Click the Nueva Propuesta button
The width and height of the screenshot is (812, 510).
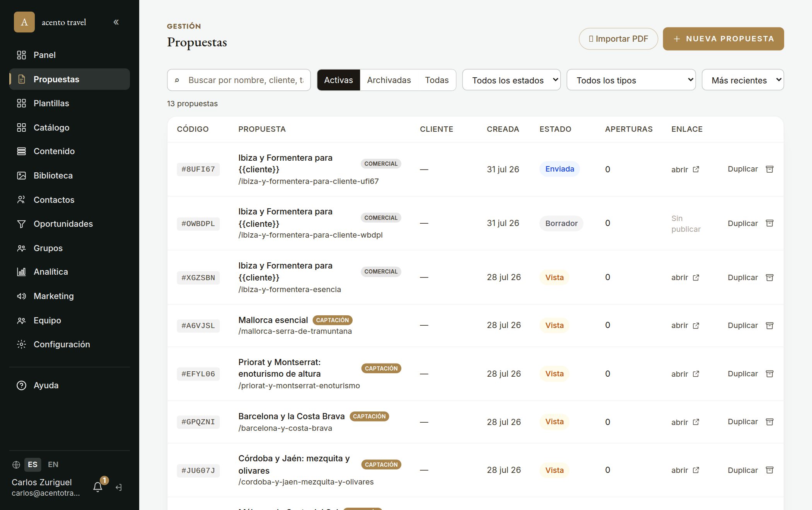(723, 39)
